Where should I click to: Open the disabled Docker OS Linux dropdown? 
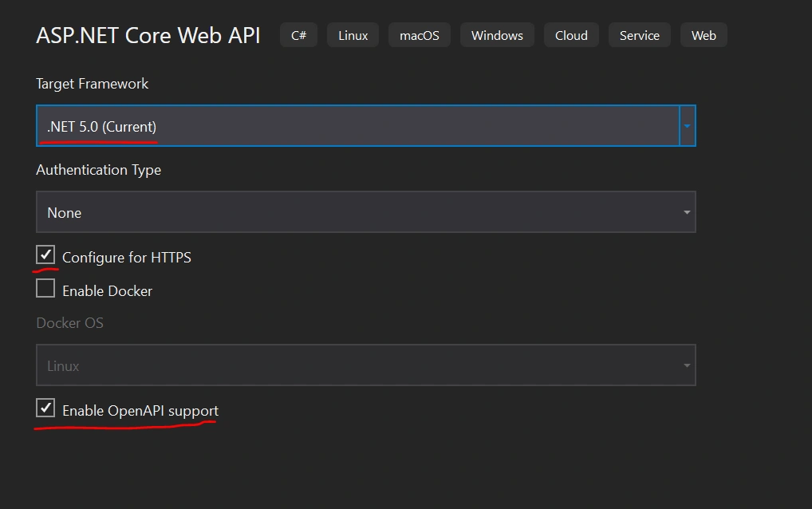tap(365, 365)
